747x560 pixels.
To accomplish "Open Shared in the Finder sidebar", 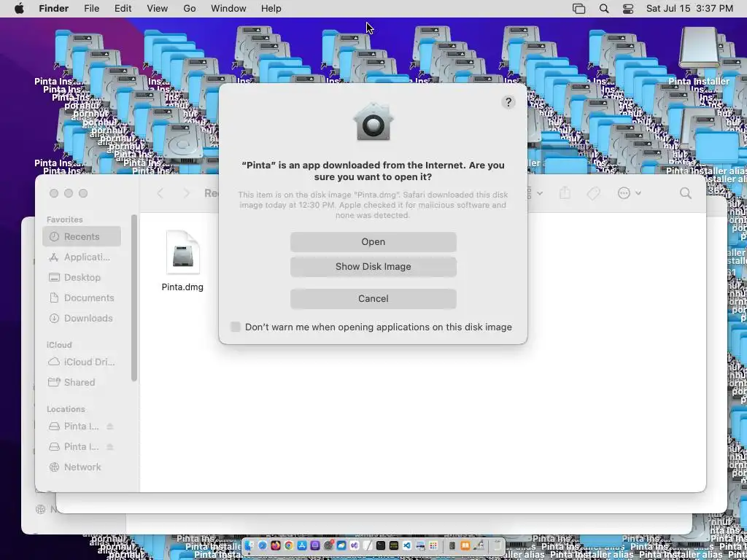I will 82,382.
